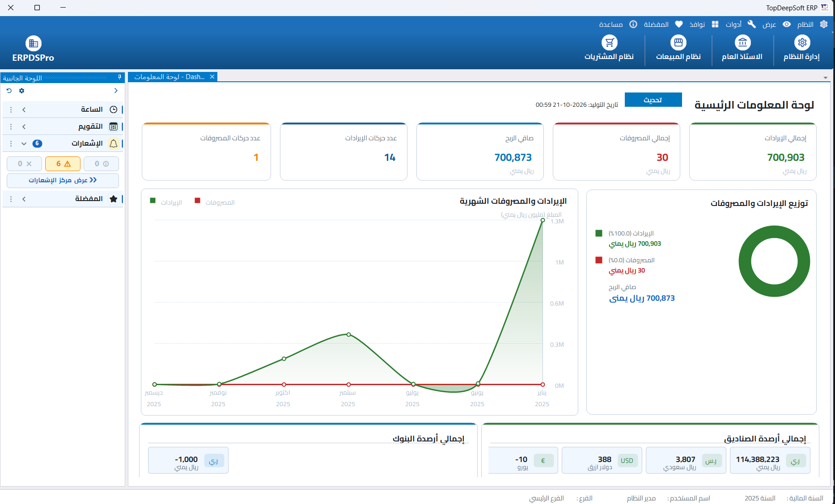Expand the المفضلة section chevron

click(24, 199)
